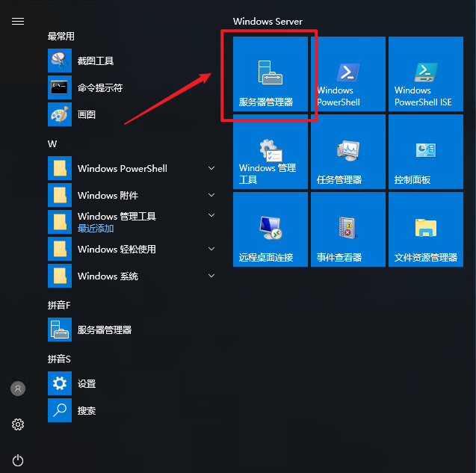Open the settings gear in left rail
Image resolution: width=476 pixels, height=473 pixels.
click(x=18, y=424)
